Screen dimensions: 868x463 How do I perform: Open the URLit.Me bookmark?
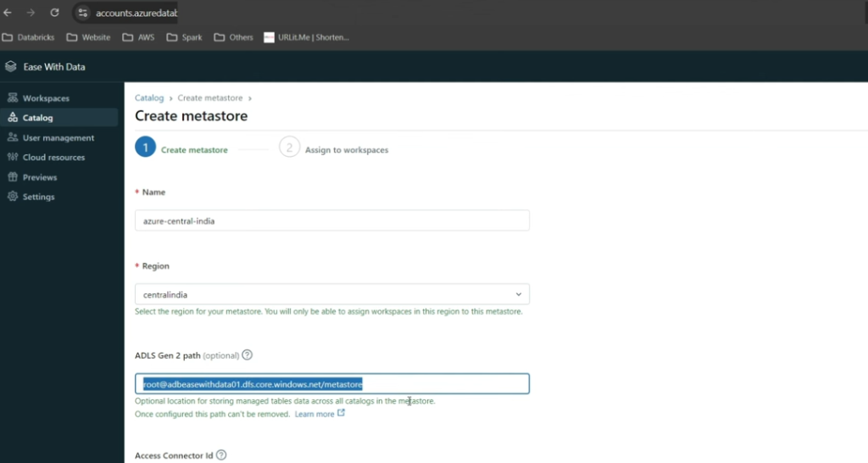[x=307, y=37]
